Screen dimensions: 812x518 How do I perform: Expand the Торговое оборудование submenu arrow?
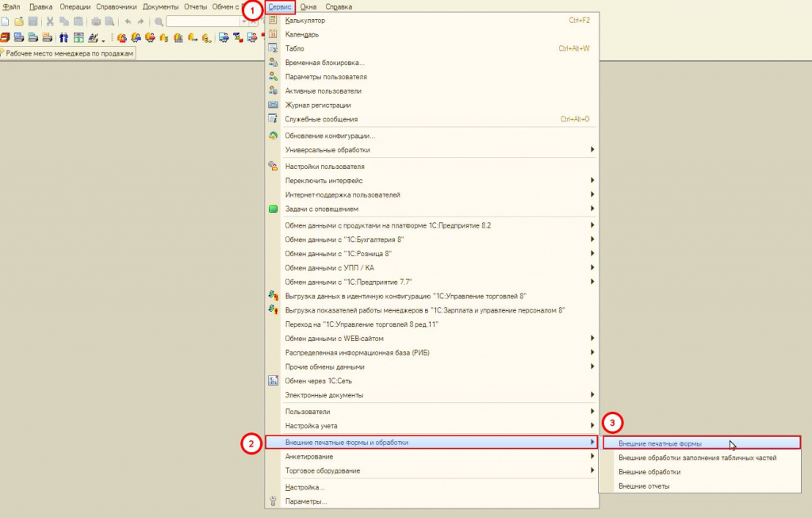pos(592,470)
